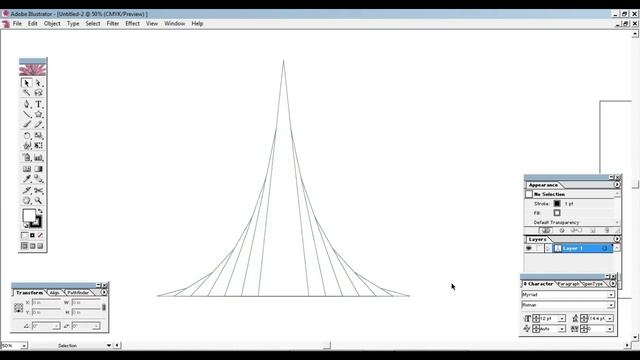The height and width of the screenshot is (360, 640).
Task: Switch to Full Screen mode
Action: point(40,246)
